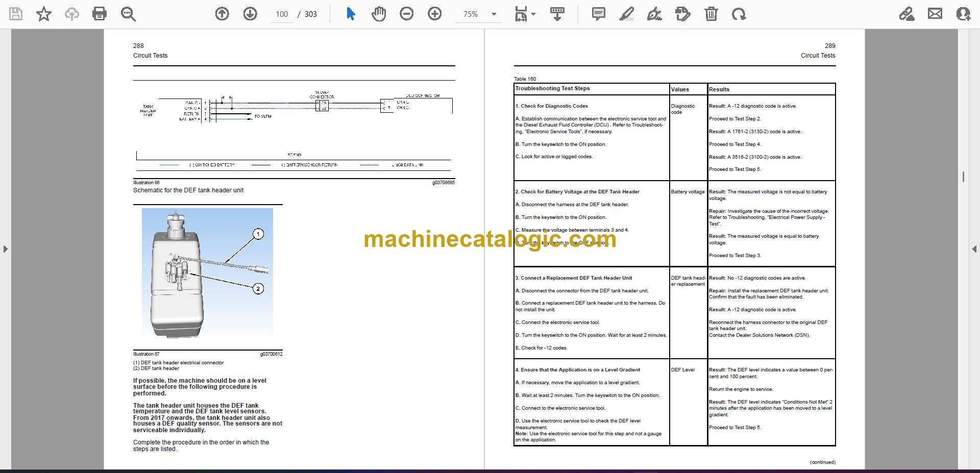980x473 pixels.
Task: Click '(continued)' text at page bottom
Action: (x=822, y=462)
